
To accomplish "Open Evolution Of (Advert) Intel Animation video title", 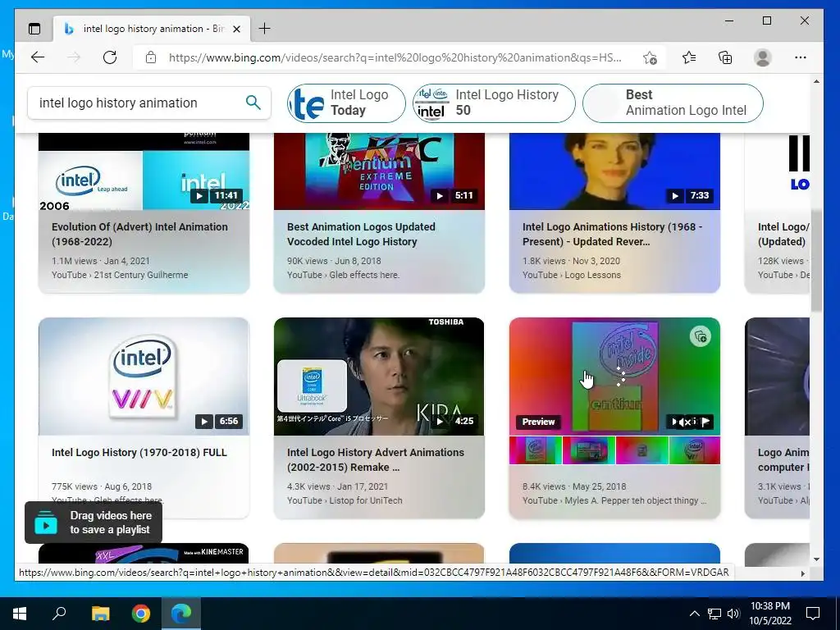I will [139, 234].
